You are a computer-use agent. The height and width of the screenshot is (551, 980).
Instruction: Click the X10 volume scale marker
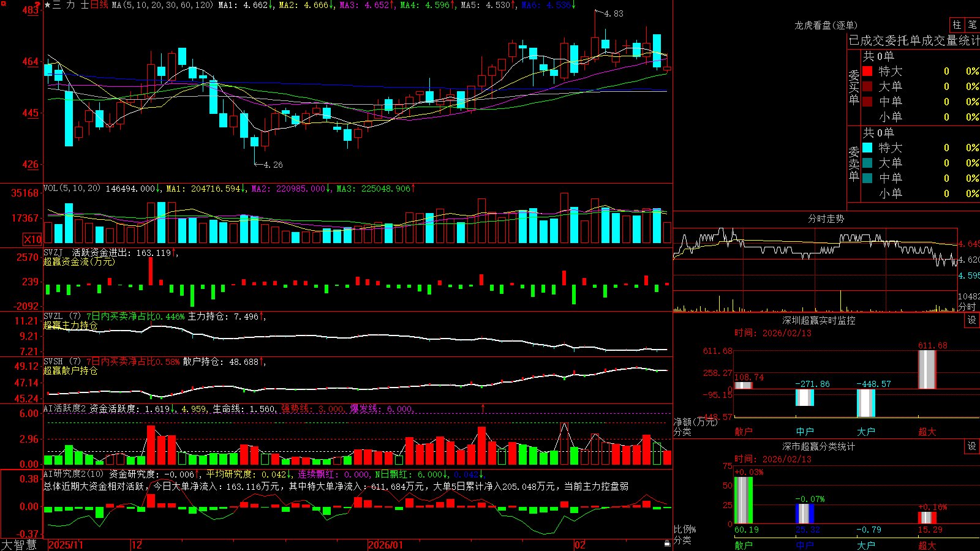[32, 239]
